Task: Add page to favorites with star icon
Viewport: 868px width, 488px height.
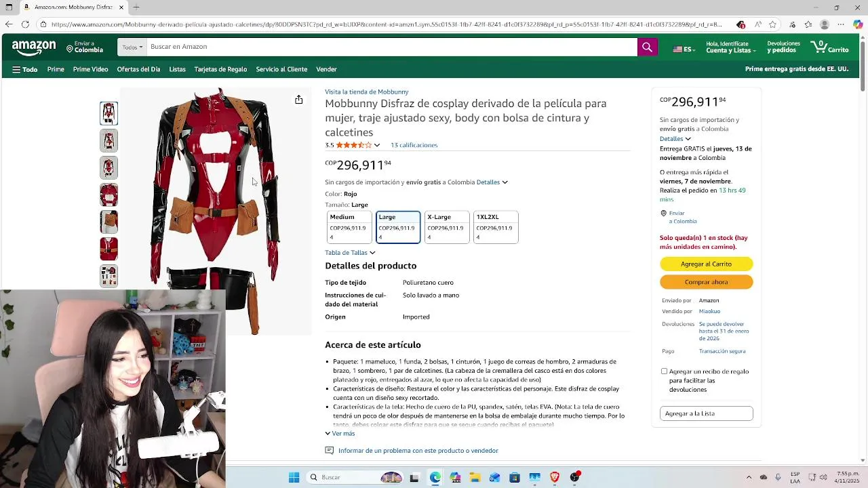Action: pos(772,24)
